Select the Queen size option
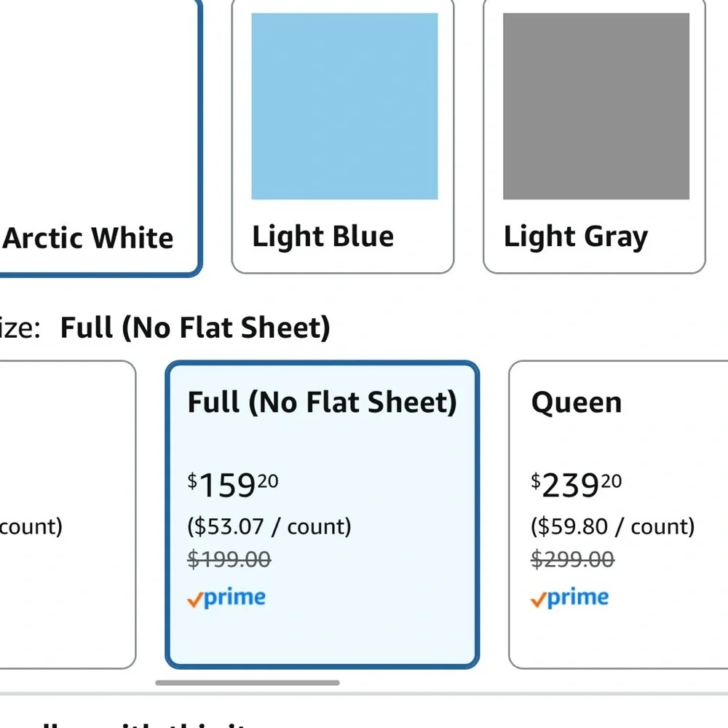 618,515
